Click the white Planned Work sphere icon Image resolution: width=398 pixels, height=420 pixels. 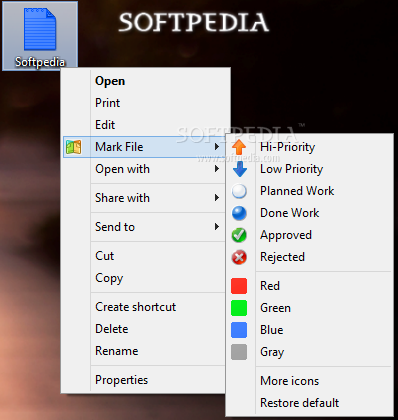239,191
